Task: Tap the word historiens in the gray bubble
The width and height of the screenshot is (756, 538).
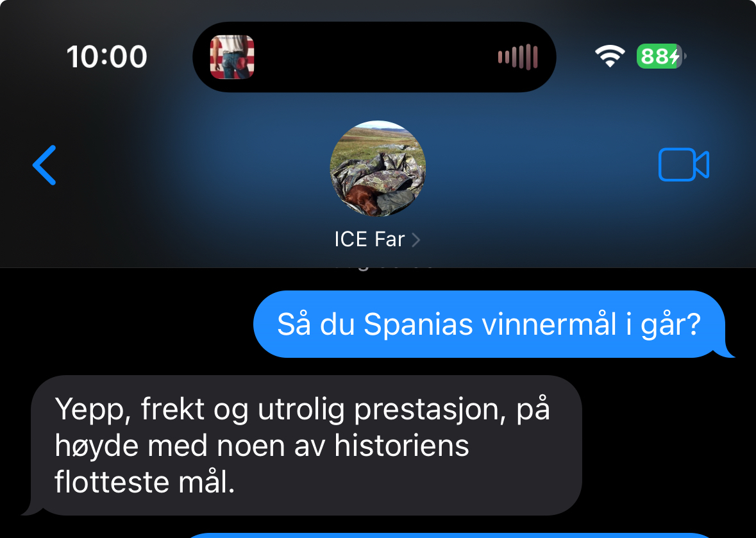Action: [401, 446]
